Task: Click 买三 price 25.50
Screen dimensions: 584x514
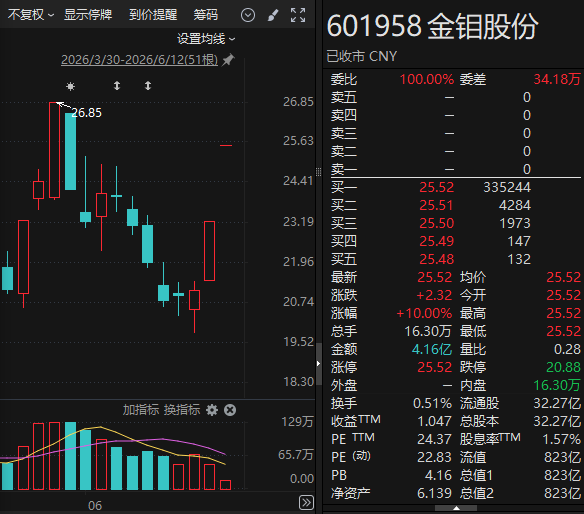Action: [437, 223]
